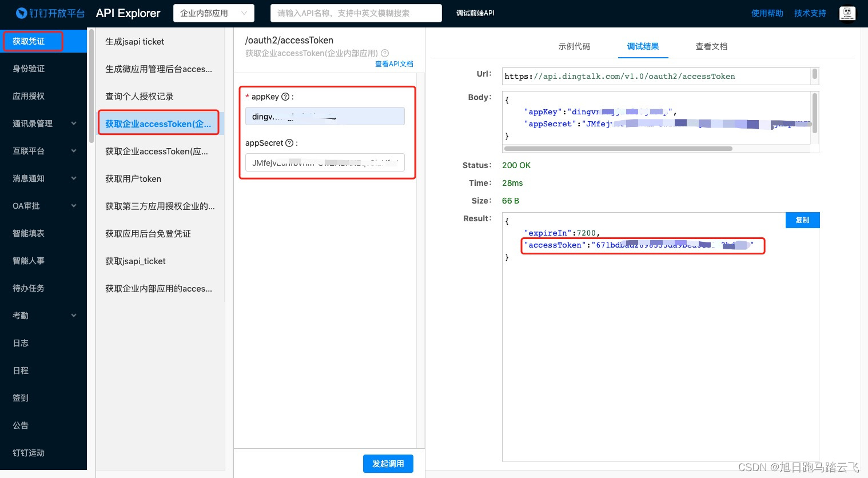Click the appKey input field

point(325,116)
